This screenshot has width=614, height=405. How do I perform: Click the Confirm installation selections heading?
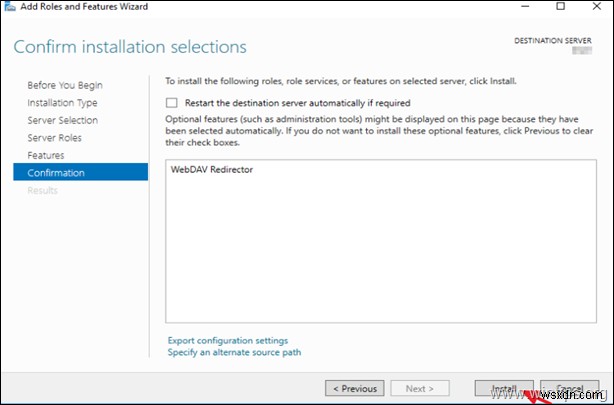[x=130, y=47]
